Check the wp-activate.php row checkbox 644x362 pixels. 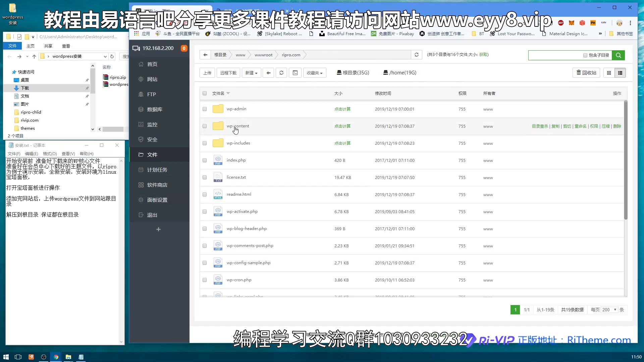(205, 212)
